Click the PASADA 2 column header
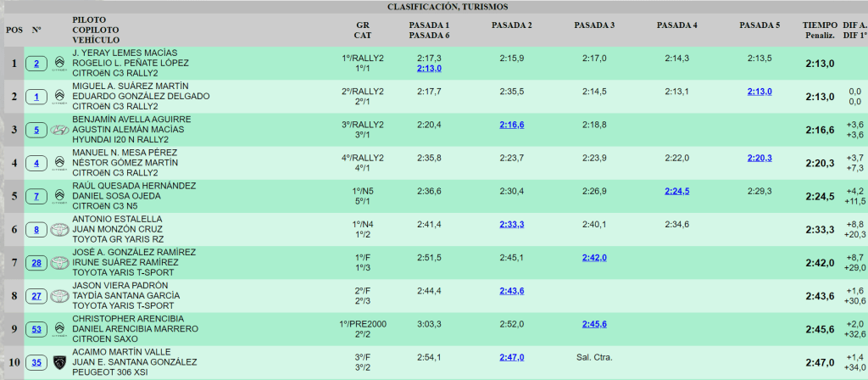The height and width of the screenshot is (380, 868). [x=511, y=26]
